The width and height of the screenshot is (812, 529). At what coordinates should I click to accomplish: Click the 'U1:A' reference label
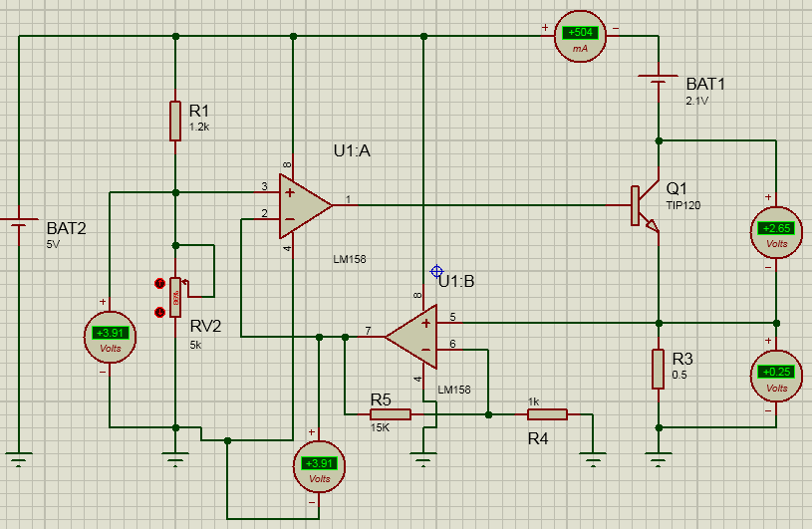click(352, 150)
